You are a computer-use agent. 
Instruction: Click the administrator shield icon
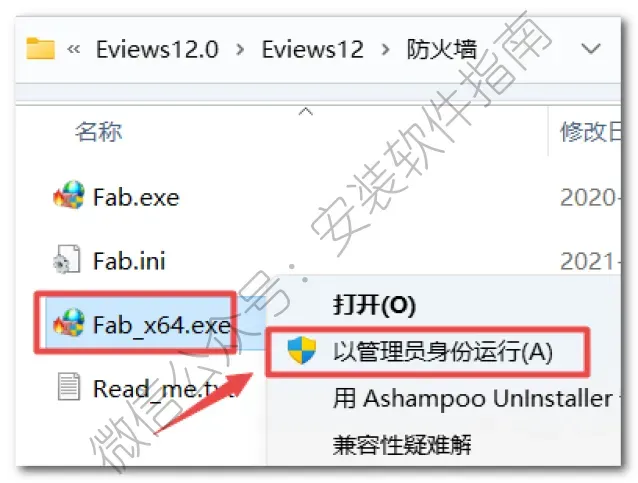(302, 350)
